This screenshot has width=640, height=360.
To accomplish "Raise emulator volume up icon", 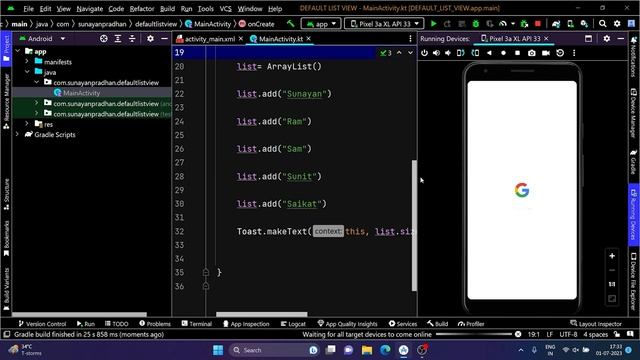I will [436, 53].
